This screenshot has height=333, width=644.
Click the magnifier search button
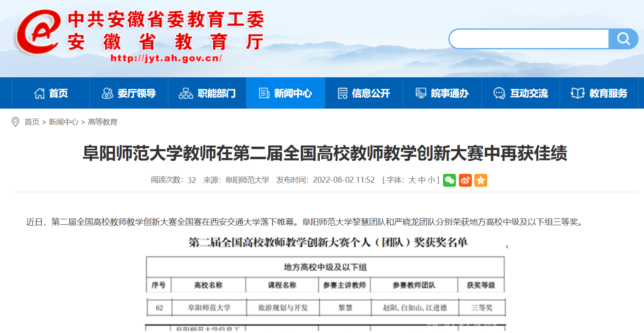(x=623, y=39)
